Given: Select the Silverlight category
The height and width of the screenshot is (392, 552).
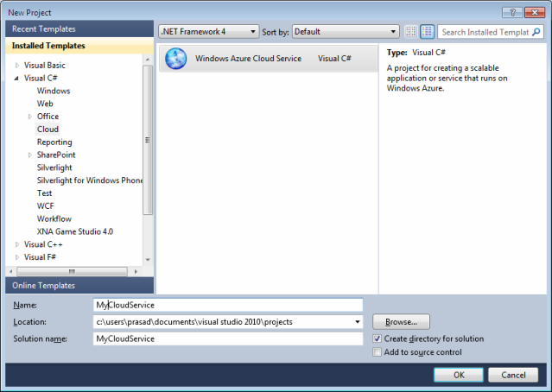Looking at the screenshot, I should [54, 168].
